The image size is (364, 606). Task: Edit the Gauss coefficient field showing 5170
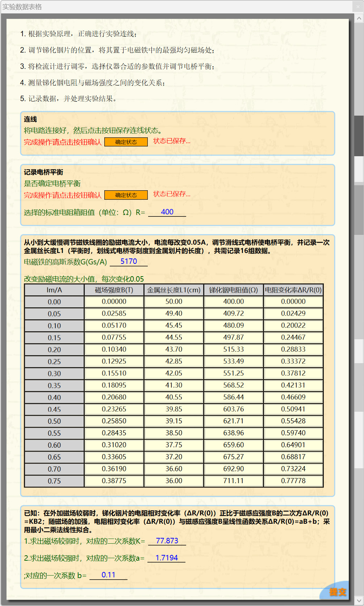click(x=129, y=261)
